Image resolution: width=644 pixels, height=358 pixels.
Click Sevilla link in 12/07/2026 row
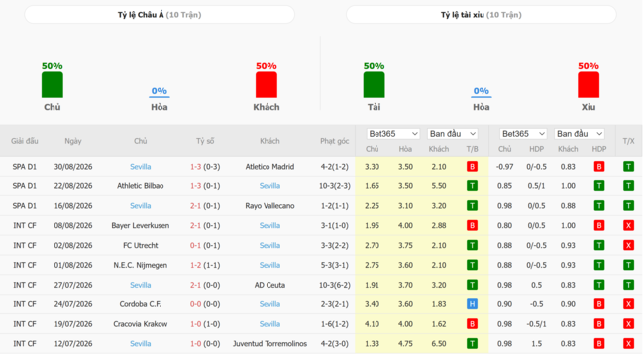click(140, 344)
